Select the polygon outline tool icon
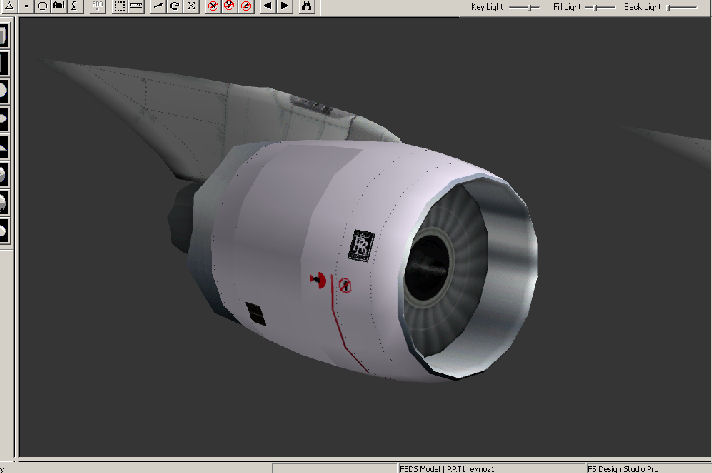 (x=43, y=6)
